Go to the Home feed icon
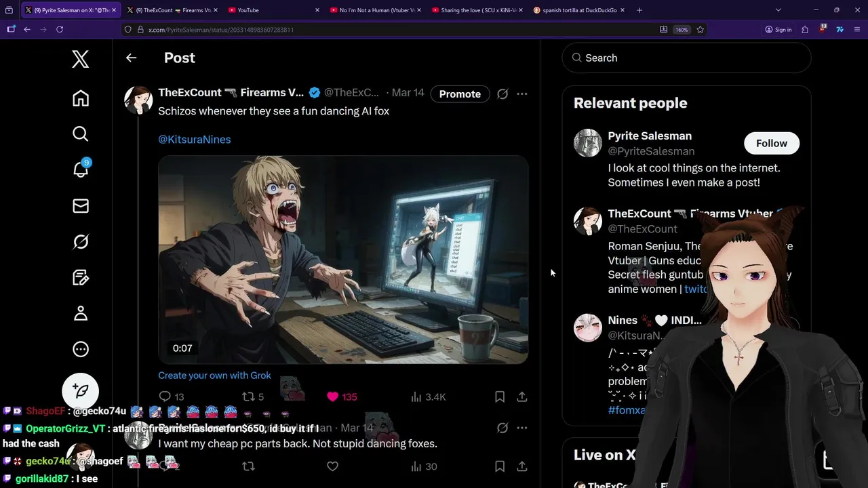Image resolution: width=868 pixels, height=488 pixels. pos(81,98)
